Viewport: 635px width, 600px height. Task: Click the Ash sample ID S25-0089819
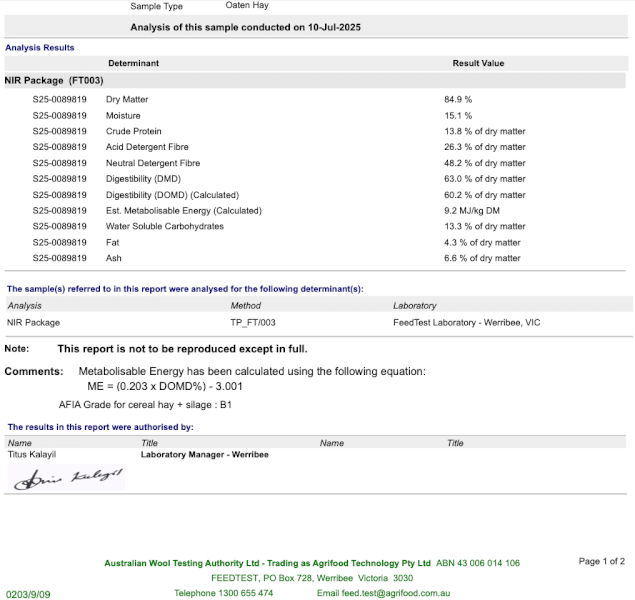tap(59, 258)
